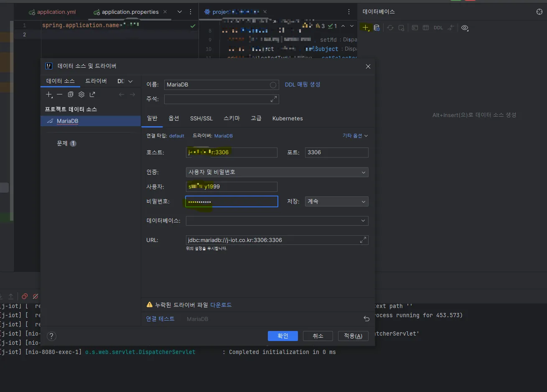
Task: Revert changes with the undo arrow icon
Action: [x=366, y=319]
